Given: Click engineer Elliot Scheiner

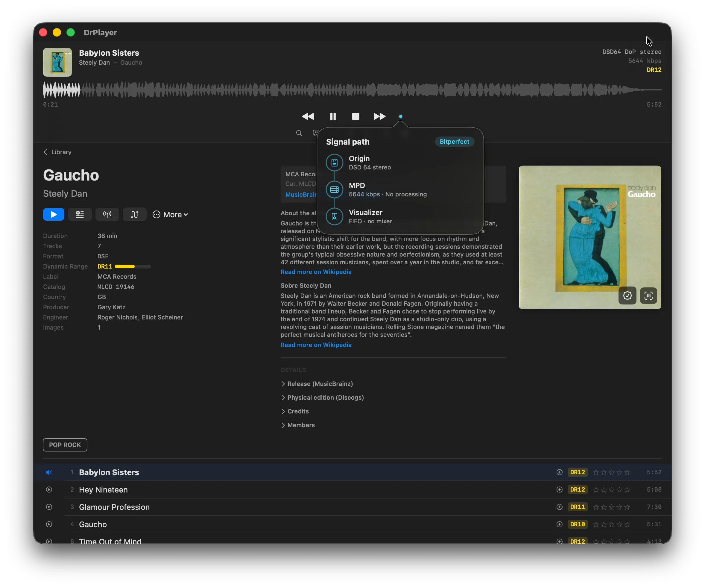Looking at the screenshot, I should coord(162,317).
